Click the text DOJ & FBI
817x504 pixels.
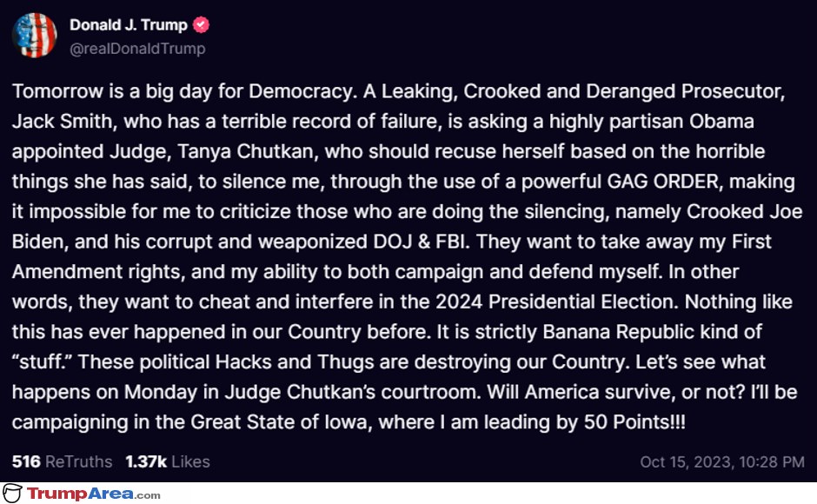point(420,242)
